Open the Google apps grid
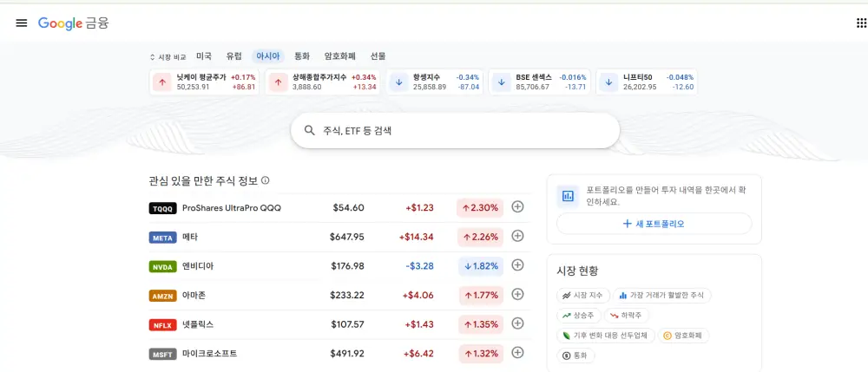 pyautogui.click(x=862, y=23)
